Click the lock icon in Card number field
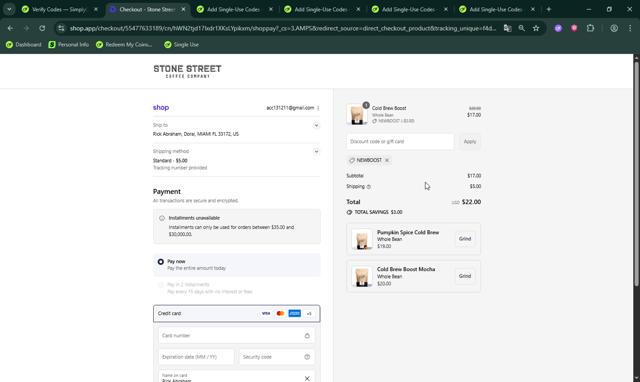Image resolution: width=640 pixels, height=382 pixels. click(x=307, y=335)
